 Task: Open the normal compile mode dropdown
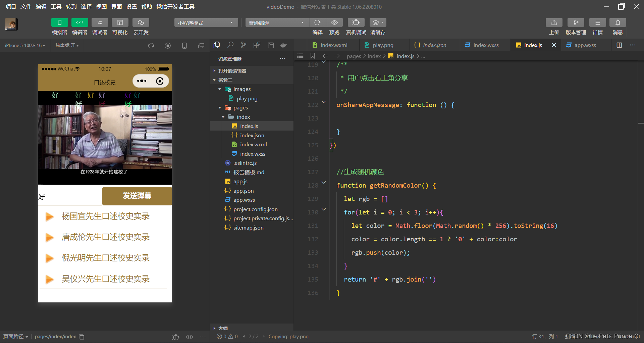(277, 22)
